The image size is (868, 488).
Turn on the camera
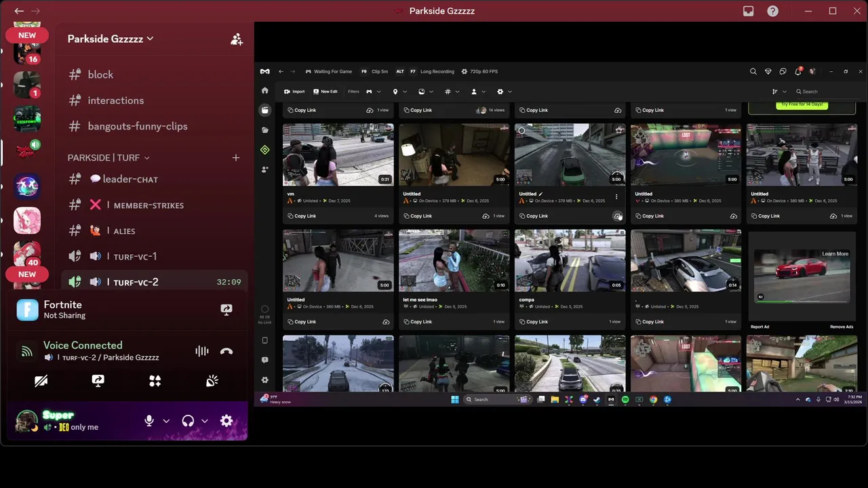(41, 381)
